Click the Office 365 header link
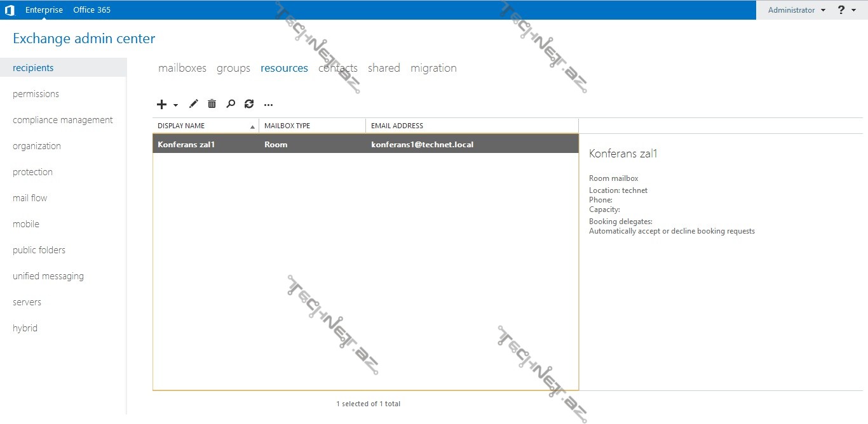868x424 pixels. click(x=92, y=10)
